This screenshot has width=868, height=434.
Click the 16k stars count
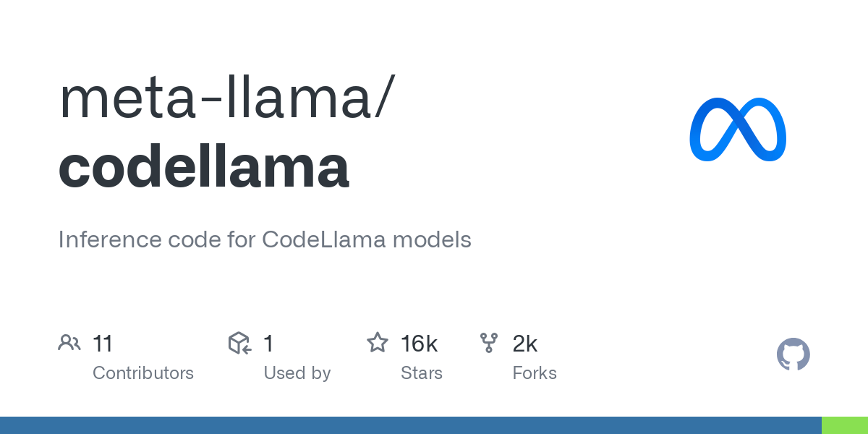[419, 344]
